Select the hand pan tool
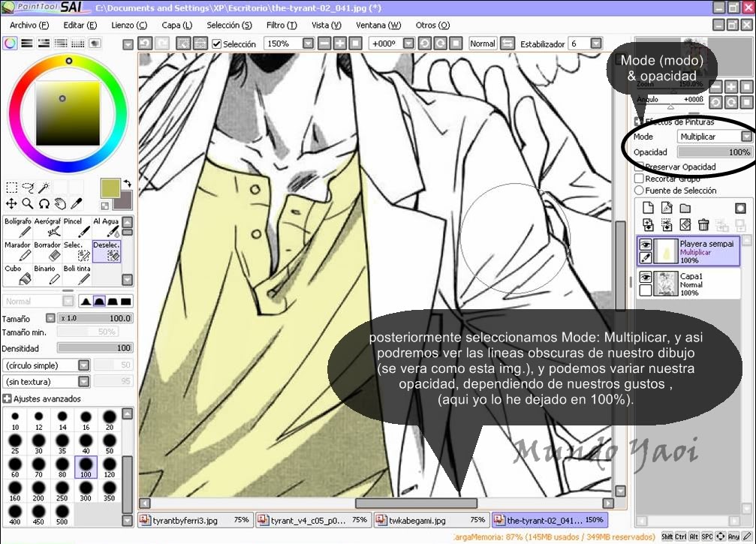 point(60,204)
